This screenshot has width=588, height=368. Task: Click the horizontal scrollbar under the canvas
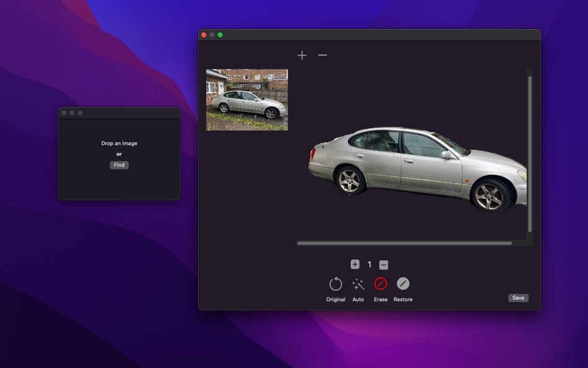coord(404,243)
